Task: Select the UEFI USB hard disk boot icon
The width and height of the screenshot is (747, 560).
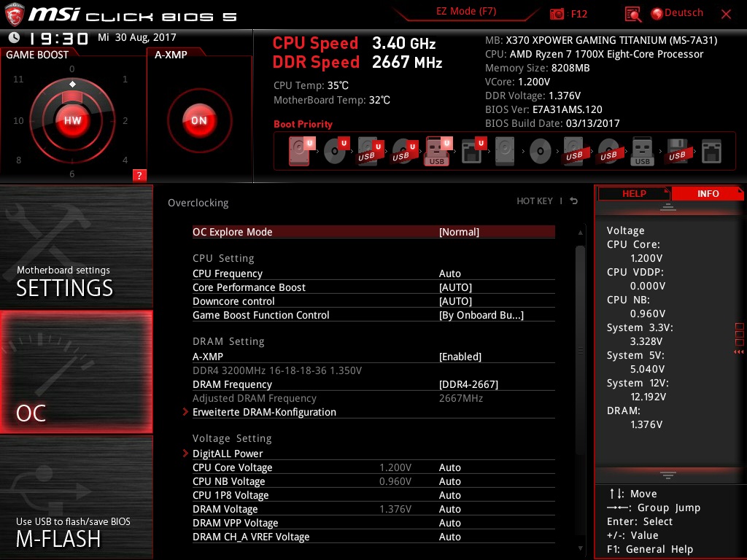Action: point(370,152)
